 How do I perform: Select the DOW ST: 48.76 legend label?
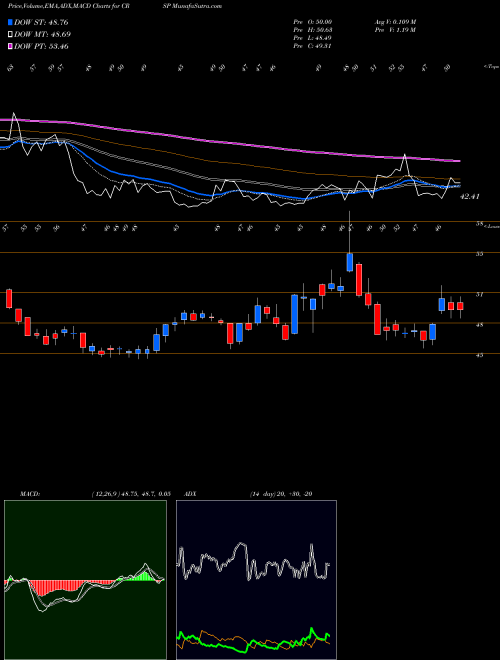(x=41, y=22)
